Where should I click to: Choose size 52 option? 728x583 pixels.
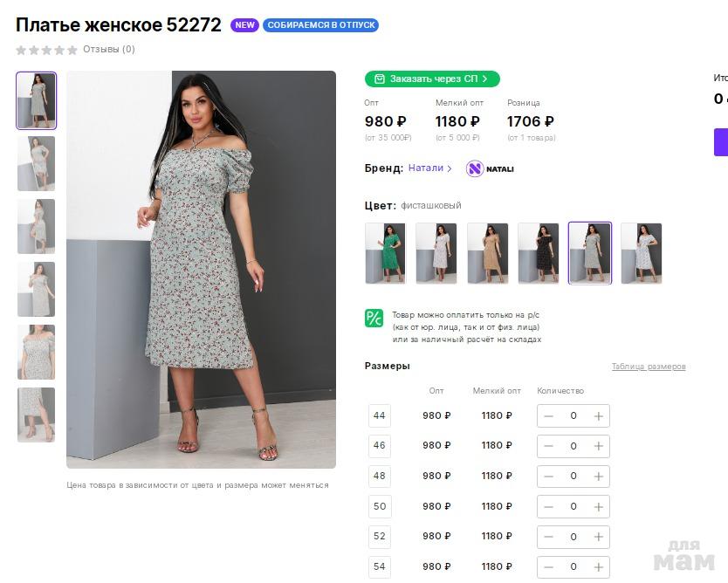(380, 536)
